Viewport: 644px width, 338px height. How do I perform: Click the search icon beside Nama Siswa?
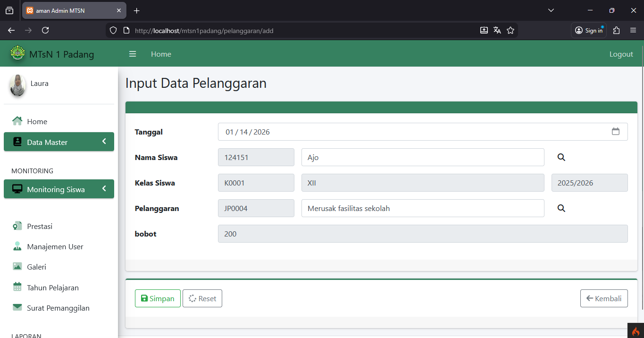pos(561,157)
